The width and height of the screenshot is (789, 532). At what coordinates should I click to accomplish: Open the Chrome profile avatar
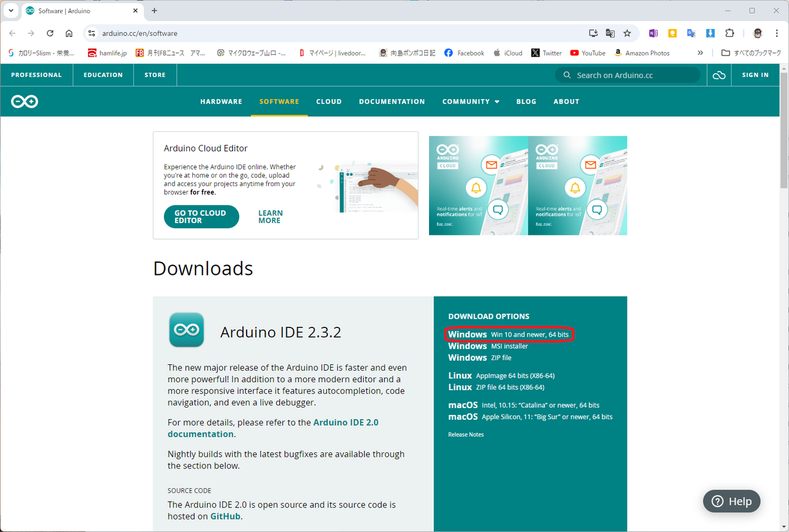tap(757, 33)
